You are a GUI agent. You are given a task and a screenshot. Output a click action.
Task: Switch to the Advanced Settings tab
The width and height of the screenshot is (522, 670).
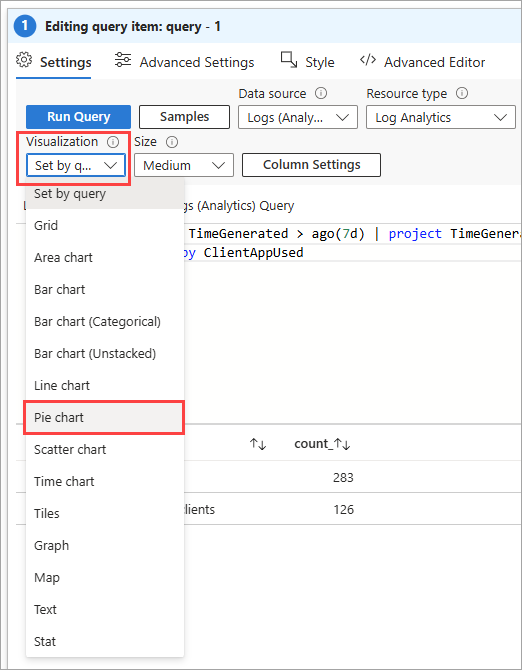pos(185,62)
